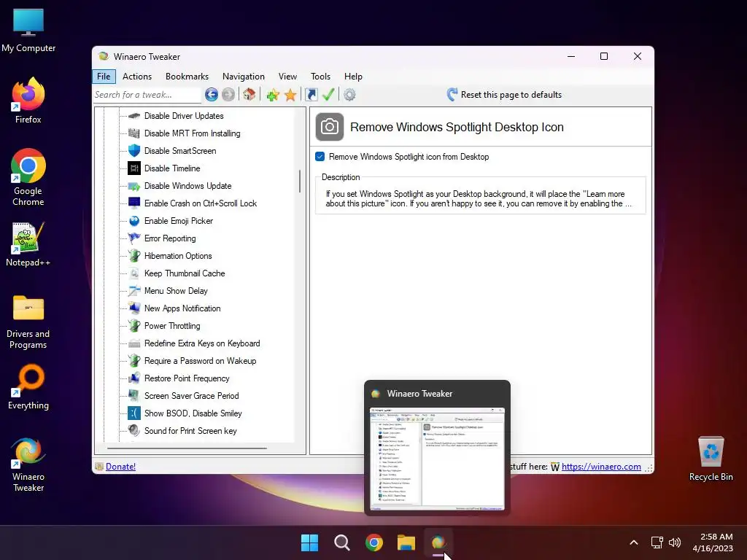
Task: Click the Enable Crash on Ctrl+Scroll Lock icon
Action: (x=134, y=203)
